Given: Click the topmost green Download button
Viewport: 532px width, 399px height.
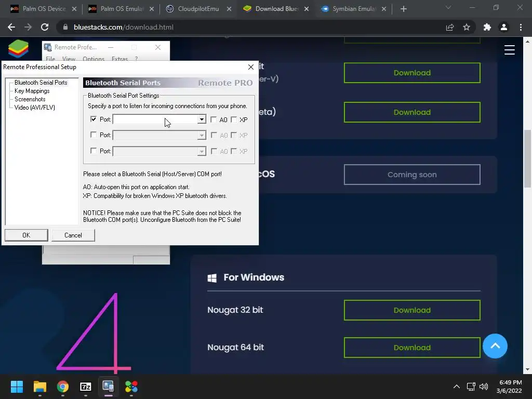Looking at the screenshot, I should (412, 73).
